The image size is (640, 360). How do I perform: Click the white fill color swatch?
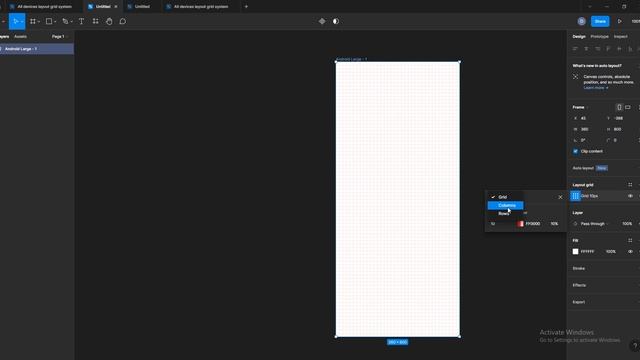(x=576, y=251)
